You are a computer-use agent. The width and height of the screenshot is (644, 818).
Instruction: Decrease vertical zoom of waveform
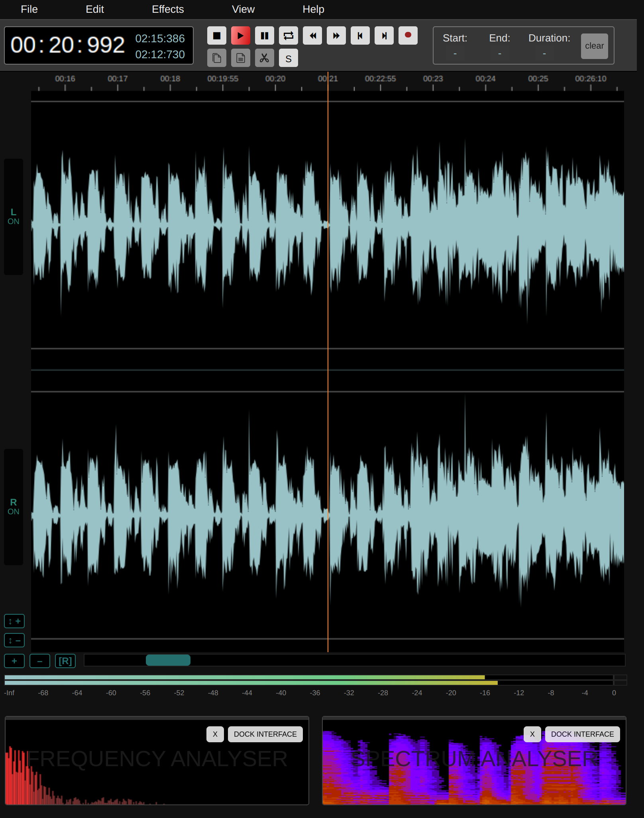click(14, 641)
